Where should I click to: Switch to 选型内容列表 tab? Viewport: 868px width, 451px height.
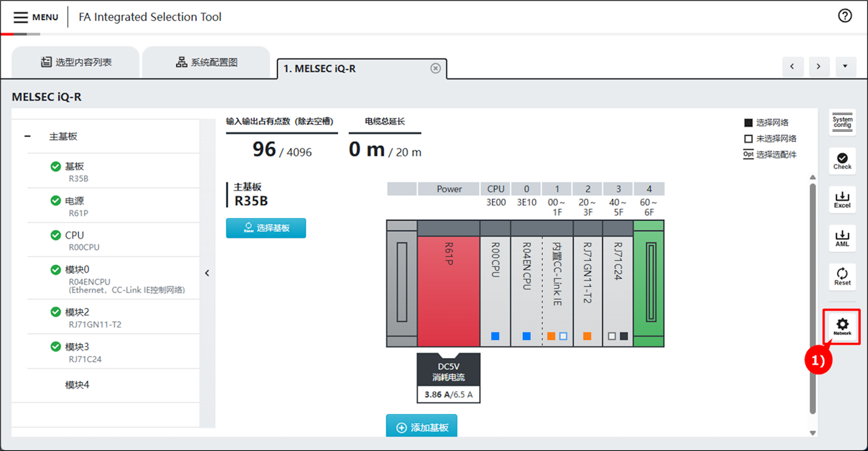click(75, 62)
